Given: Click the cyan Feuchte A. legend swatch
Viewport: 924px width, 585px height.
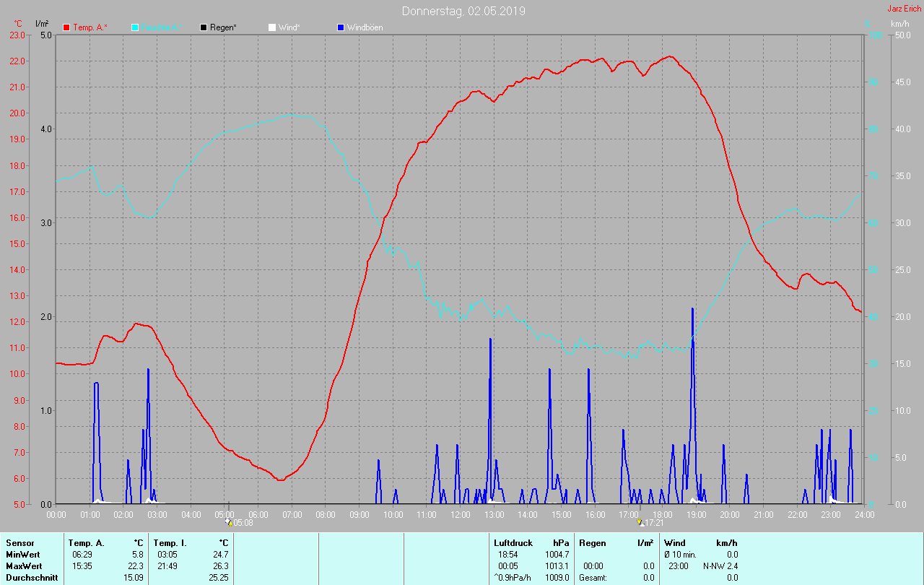Looking at the screenshot, I should coord(134,27).
